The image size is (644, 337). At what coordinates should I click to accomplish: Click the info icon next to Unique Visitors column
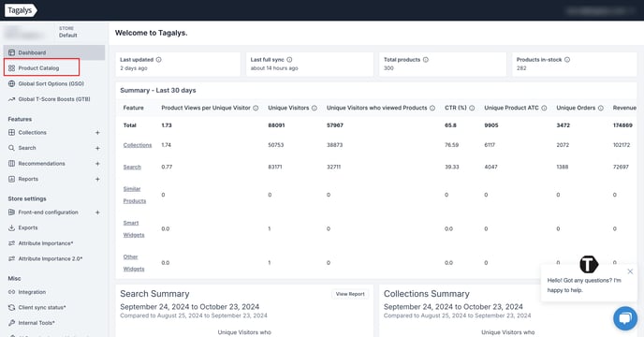(315, 108)
